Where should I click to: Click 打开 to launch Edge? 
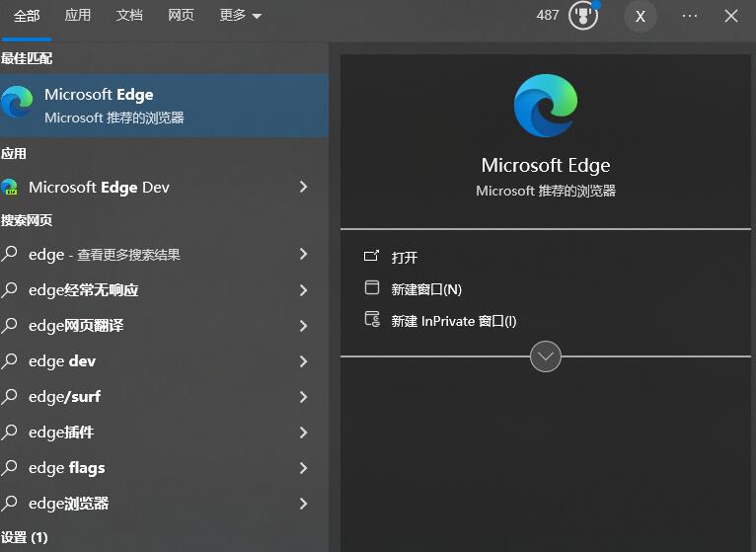point(404,257)
